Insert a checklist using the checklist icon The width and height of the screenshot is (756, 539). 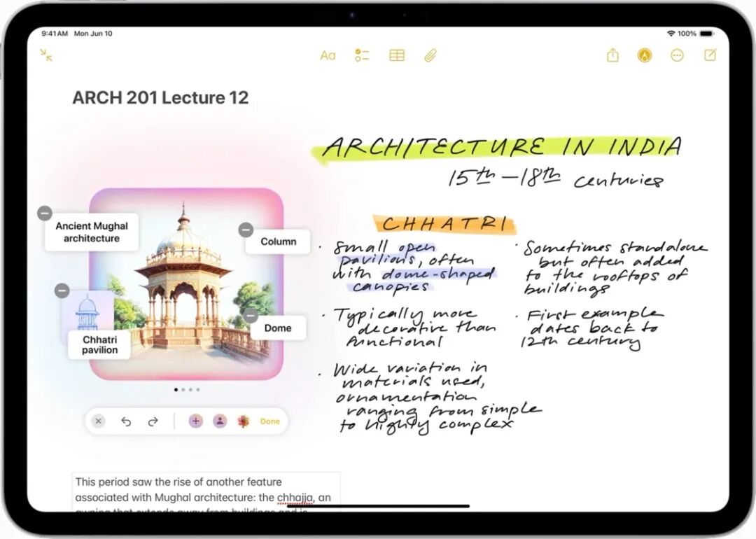tap(362, 55)
